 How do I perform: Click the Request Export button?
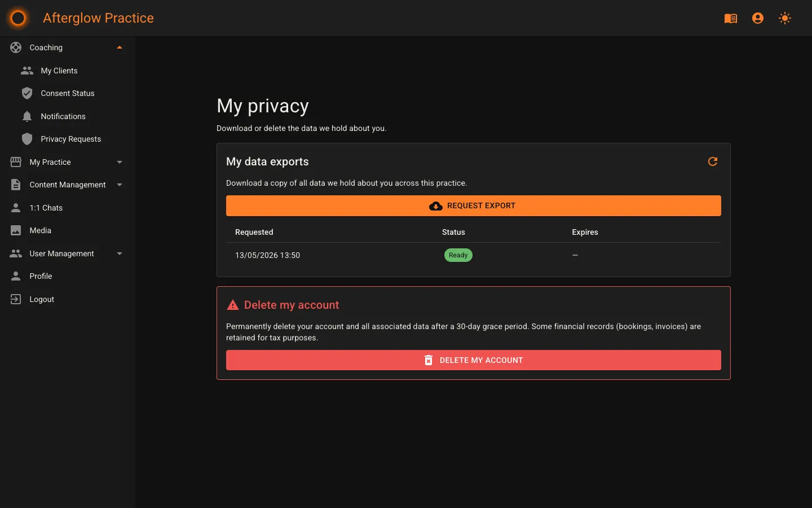pos(474,206)
